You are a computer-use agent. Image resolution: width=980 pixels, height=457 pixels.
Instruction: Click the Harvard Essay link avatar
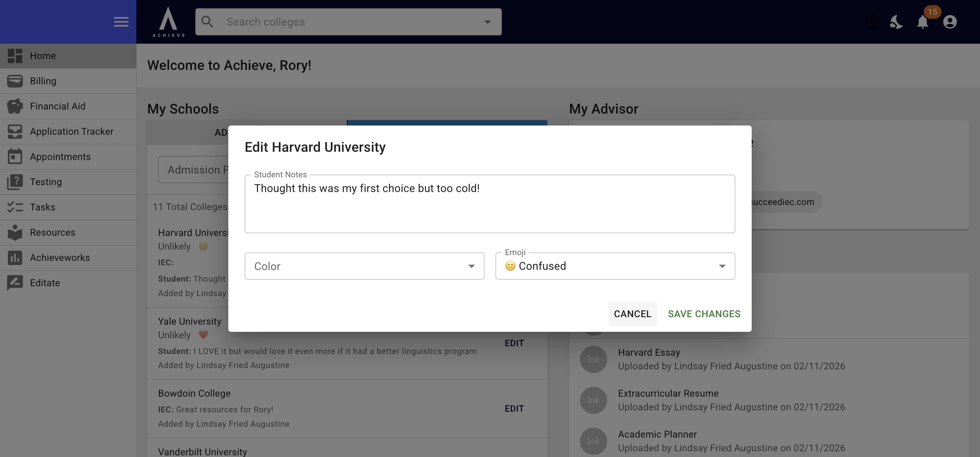[593, 359]
